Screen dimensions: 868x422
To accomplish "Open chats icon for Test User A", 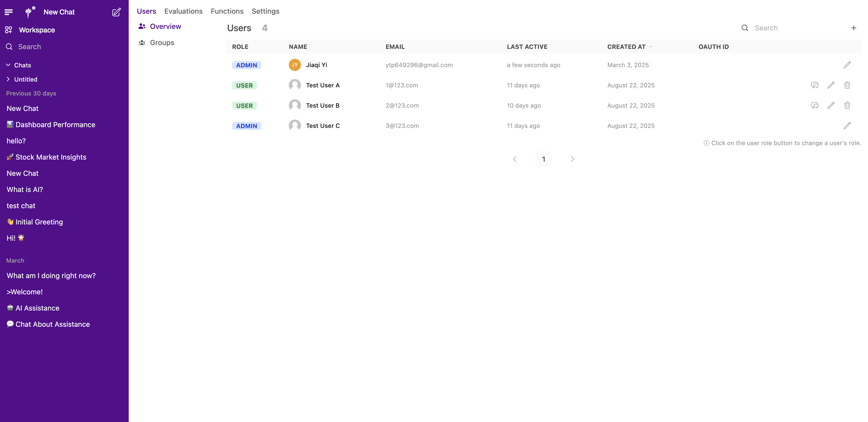I will pos(815,85).
